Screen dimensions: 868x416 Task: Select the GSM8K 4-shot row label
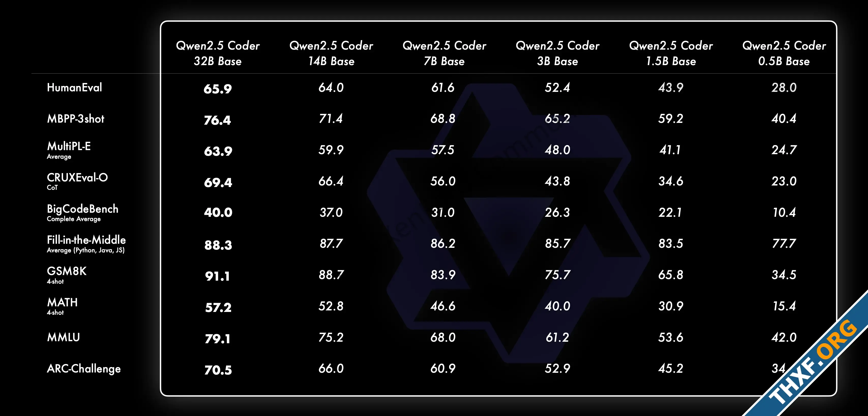tap(67, 275)
